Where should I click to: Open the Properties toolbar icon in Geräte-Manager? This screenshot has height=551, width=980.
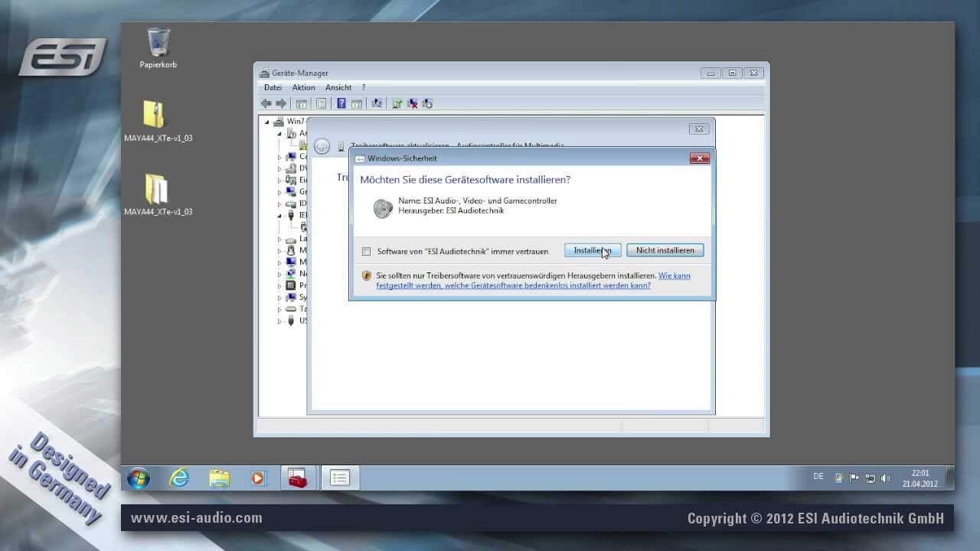[x=321, y=103]
